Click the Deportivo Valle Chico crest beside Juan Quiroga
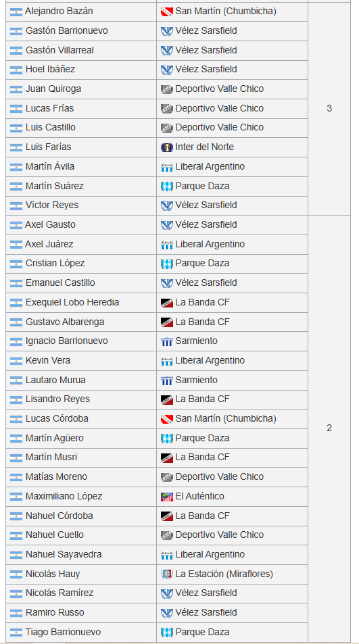This screenshot has width=359, height=644. click(167, 89)
